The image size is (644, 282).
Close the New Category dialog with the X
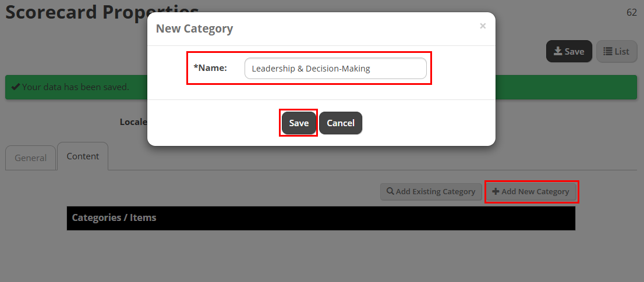point(483,26)
